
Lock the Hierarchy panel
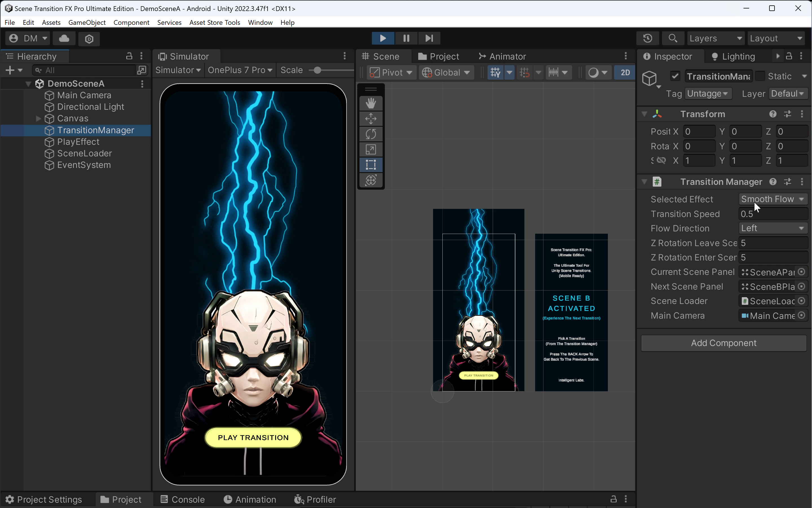coord(129,56)
